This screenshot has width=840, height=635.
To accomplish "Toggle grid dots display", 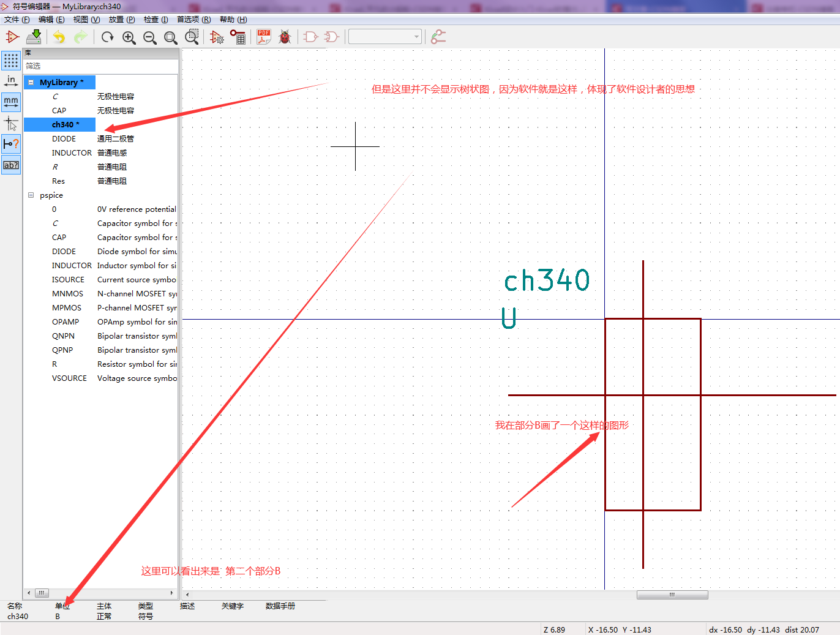I will 11,60.
